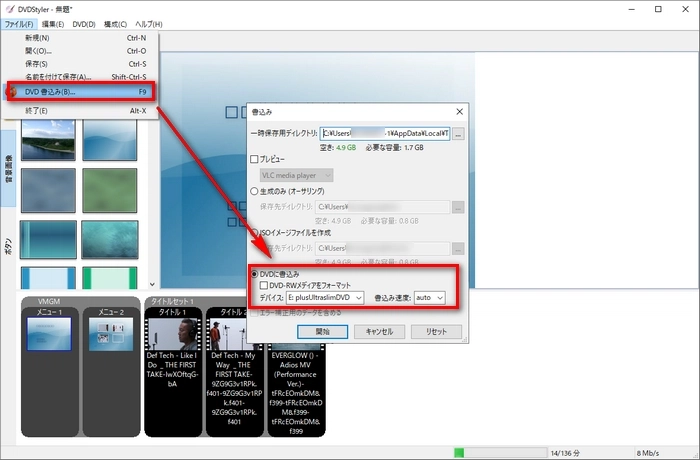
Task: Close the burn dialog with the X
Action: pos(458,113)
